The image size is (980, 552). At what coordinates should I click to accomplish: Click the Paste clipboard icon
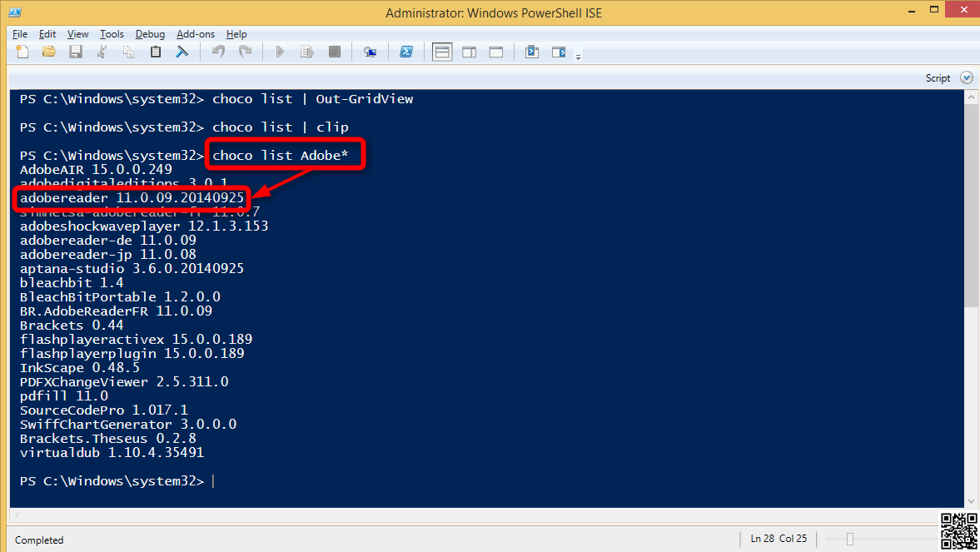[155, 52]
